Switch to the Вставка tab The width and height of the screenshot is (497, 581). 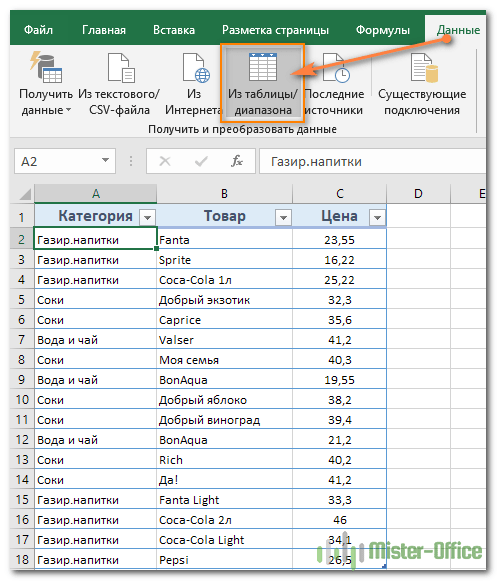pyautogui.click(x=174, y=30)
